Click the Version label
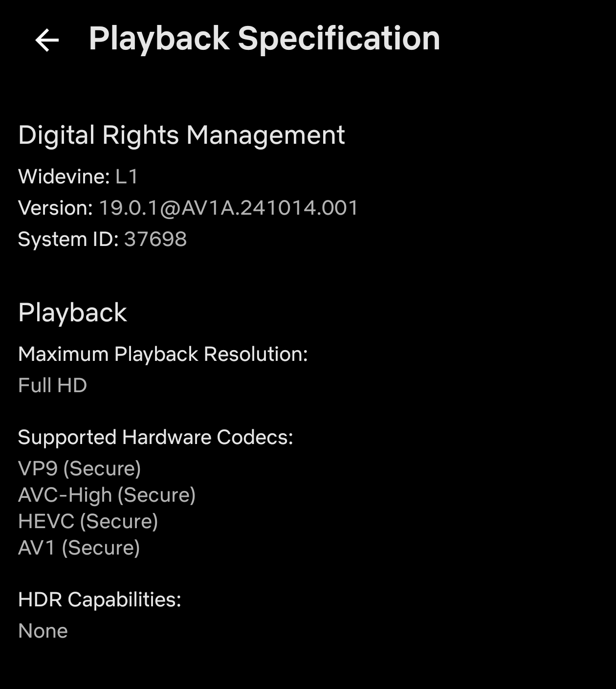Image resolution: width=616 pixels, height=689 pixels. click(x=55, y=208)
